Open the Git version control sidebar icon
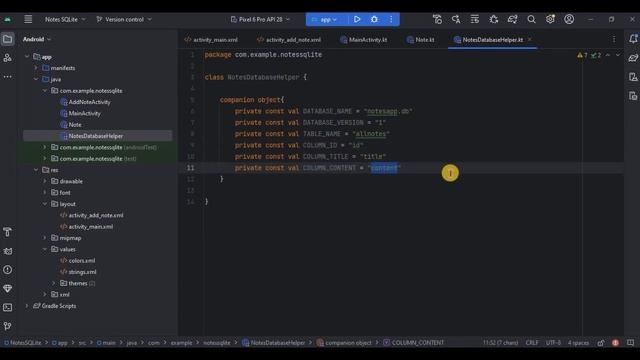 click(7, 326)
